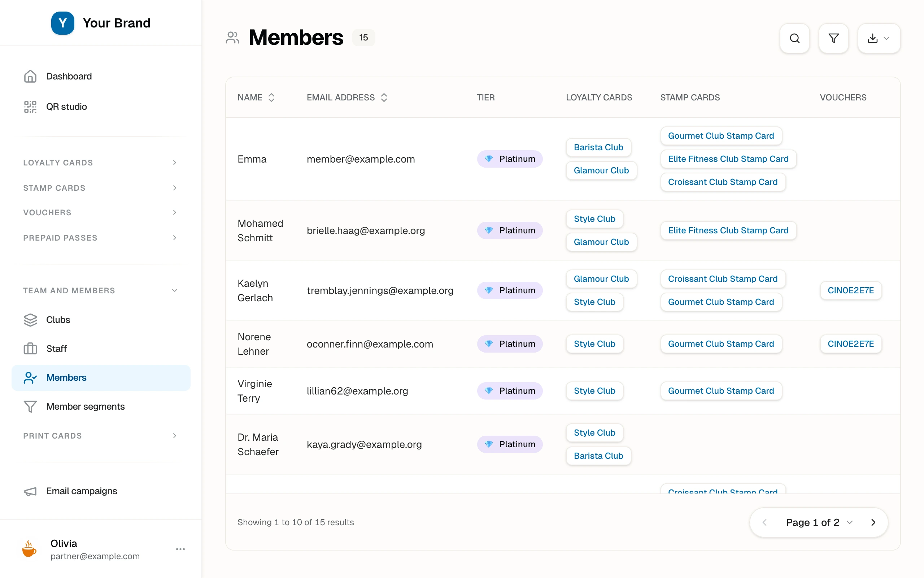924x578 pixels.
Task: Open Kaelyn Gerlach's CIN0E2E7E voucher
Action: pos(851,290)
